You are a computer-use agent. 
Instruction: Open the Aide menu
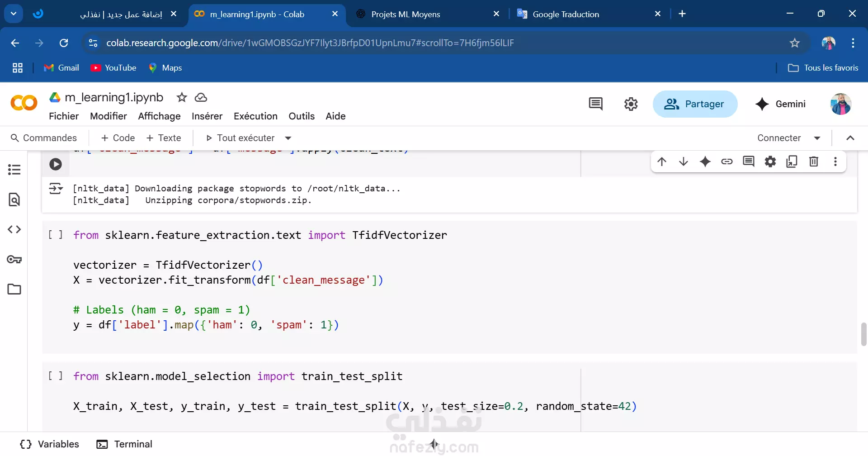pyautogui.click(x=335, y=116)
